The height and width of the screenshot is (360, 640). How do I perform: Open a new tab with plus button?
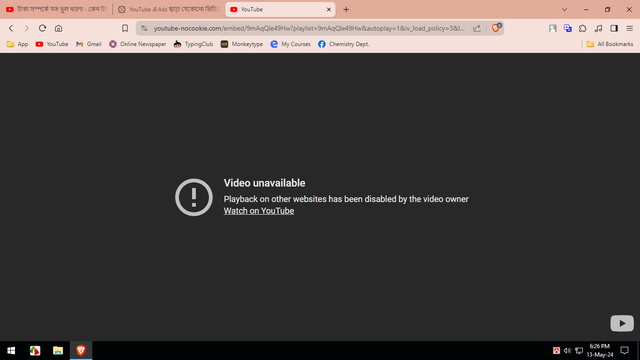[346, 9]
